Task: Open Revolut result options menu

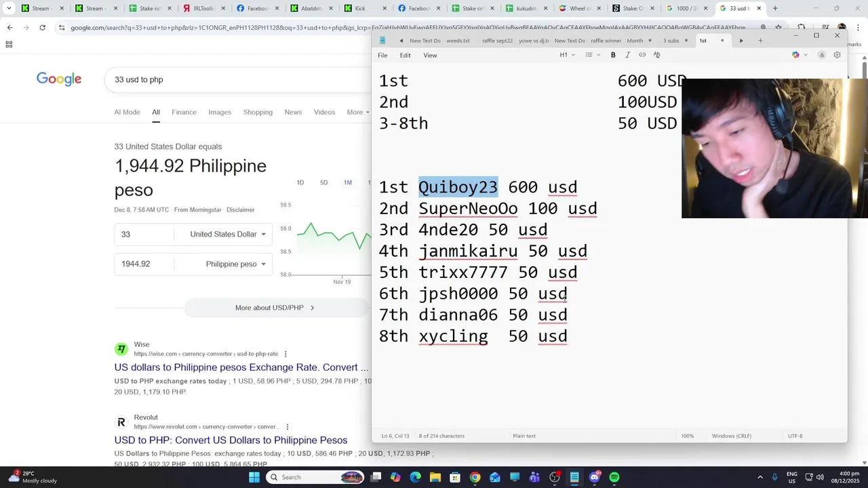Action: 288,427
